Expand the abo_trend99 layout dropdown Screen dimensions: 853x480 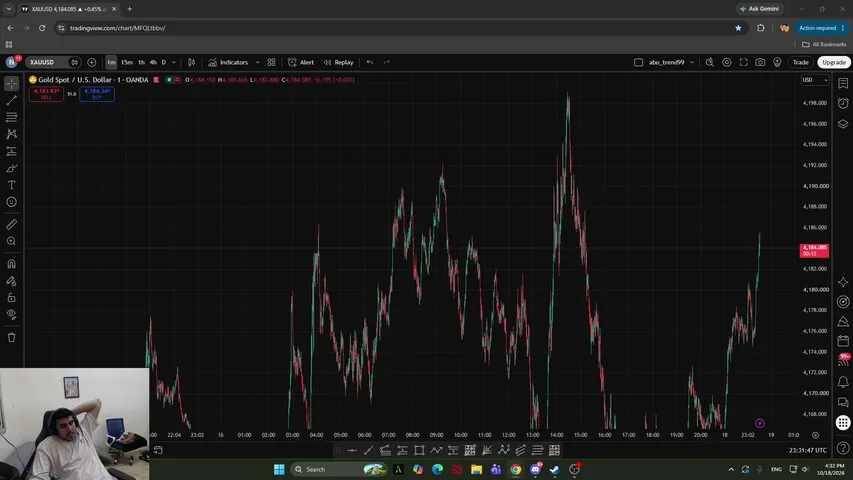(x=692, y=62)
